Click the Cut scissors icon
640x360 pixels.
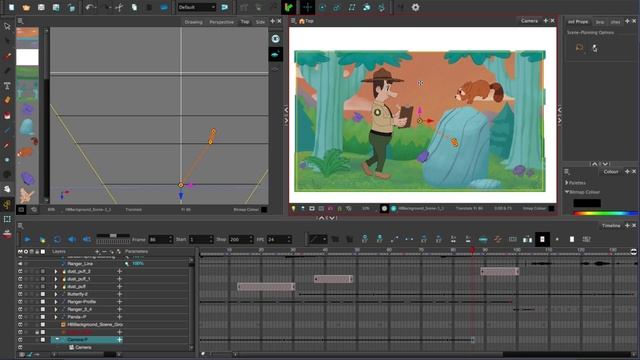click(x=119, y=7)
